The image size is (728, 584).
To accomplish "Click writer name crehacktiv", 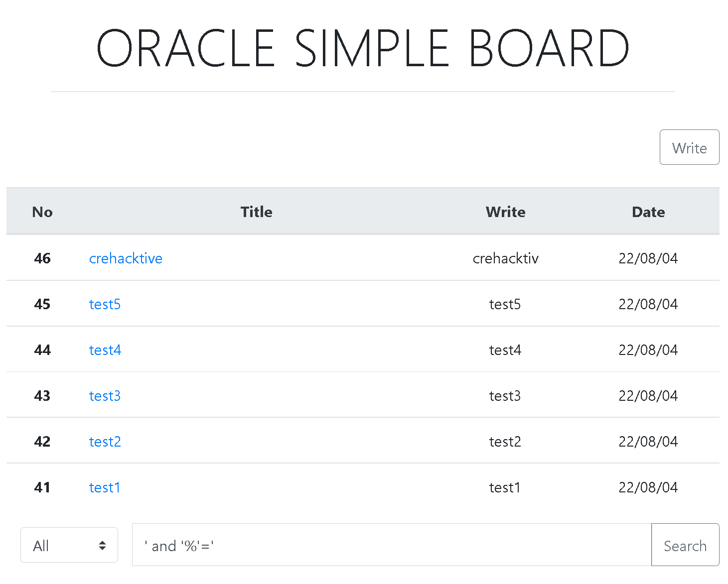I will pyautogui.click(x=506, y=258).
